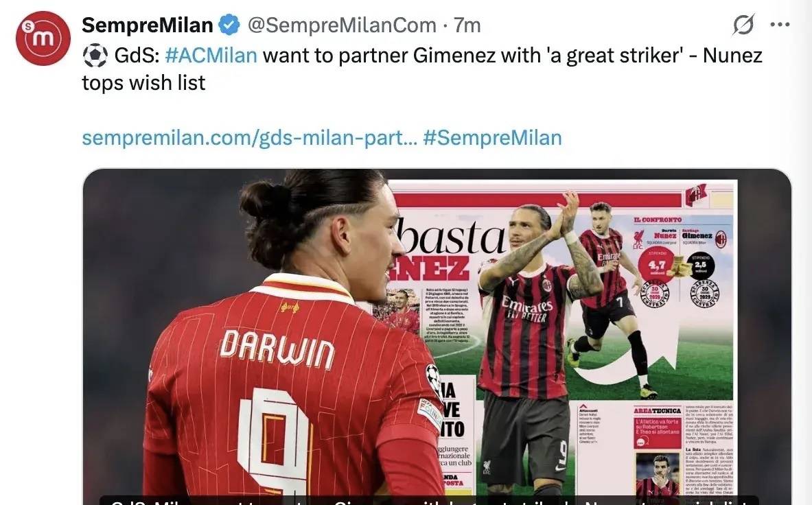Open the sempremilan.com/gds-milan-part link
The width and height of the screenshot is (812, 505).
tap(250, 138)
